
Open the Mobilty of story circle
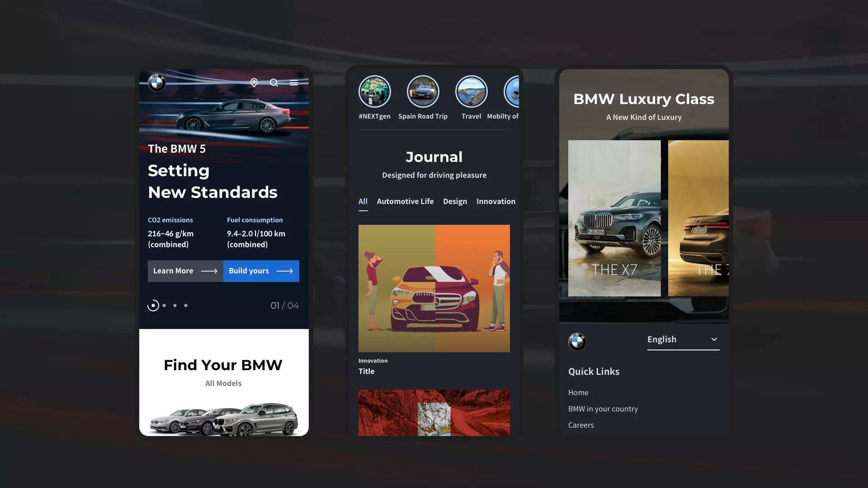point(511,91)
